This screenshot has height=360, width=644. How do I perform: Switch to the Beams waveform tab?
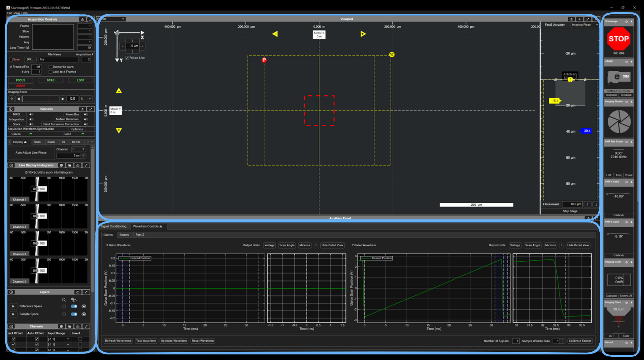[x=124, y=235]
